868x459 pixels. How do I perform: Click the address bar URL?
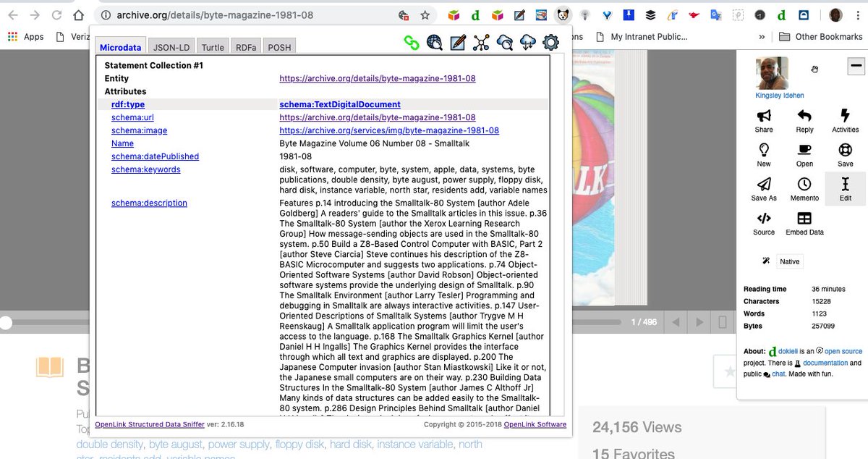[x=216, y=14]
